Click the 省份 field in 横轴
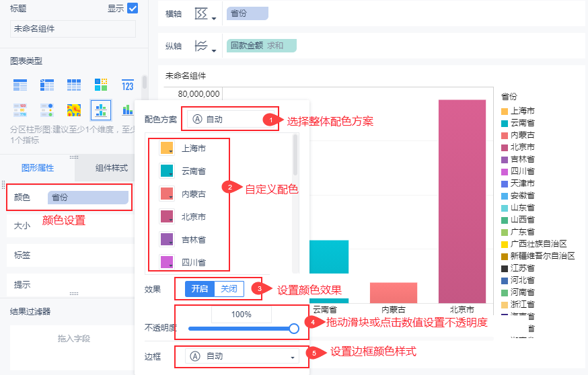Image resolution: width=588 pixels, height=375 pixels. (x=248, y=13)
